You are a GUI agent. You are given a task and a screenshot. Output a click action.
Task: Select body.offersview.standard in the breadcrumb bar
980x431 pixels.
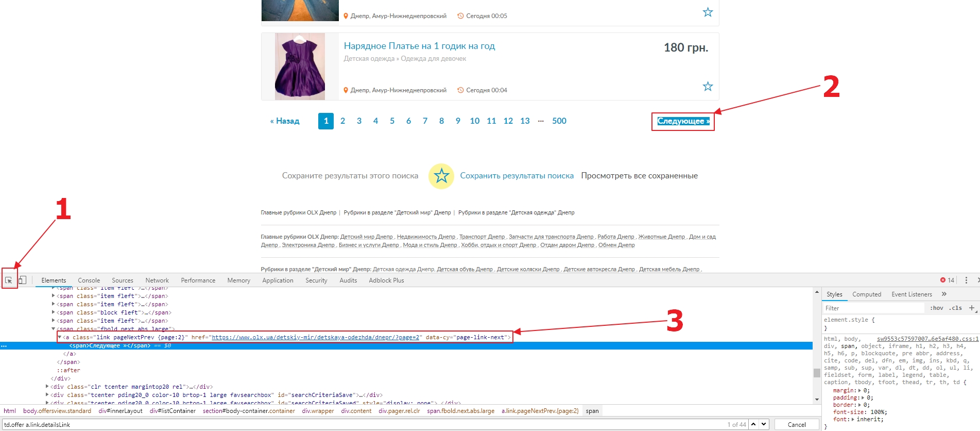point(57,411)
